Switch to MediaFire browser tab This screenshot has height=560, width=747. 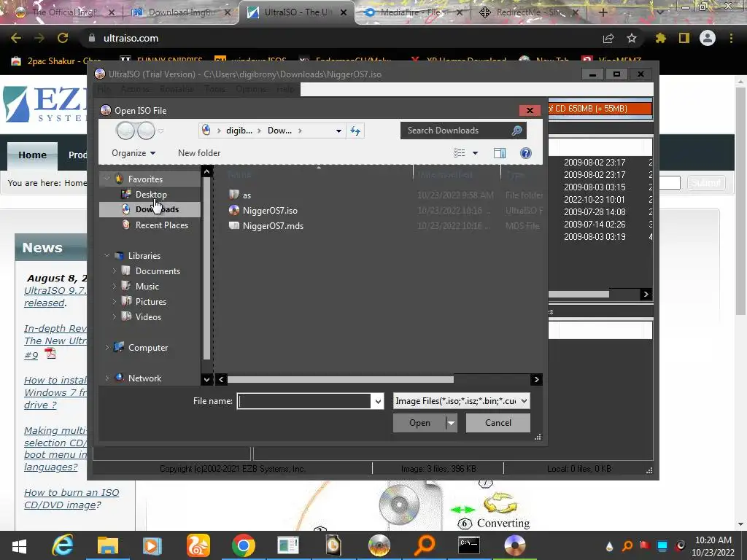coord(412,12)
